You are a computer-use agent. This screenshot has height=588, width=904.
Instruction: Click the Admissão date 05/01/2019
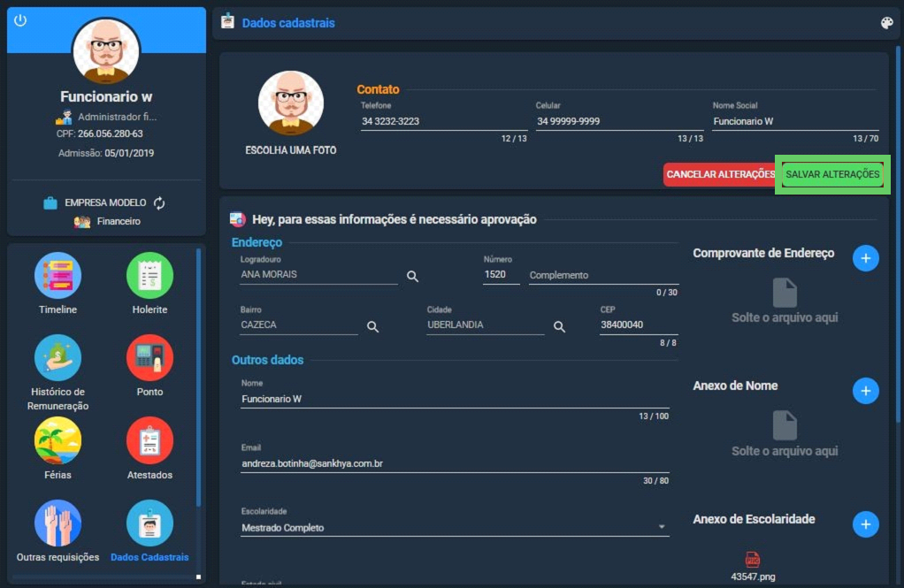[x=129, y=153]
